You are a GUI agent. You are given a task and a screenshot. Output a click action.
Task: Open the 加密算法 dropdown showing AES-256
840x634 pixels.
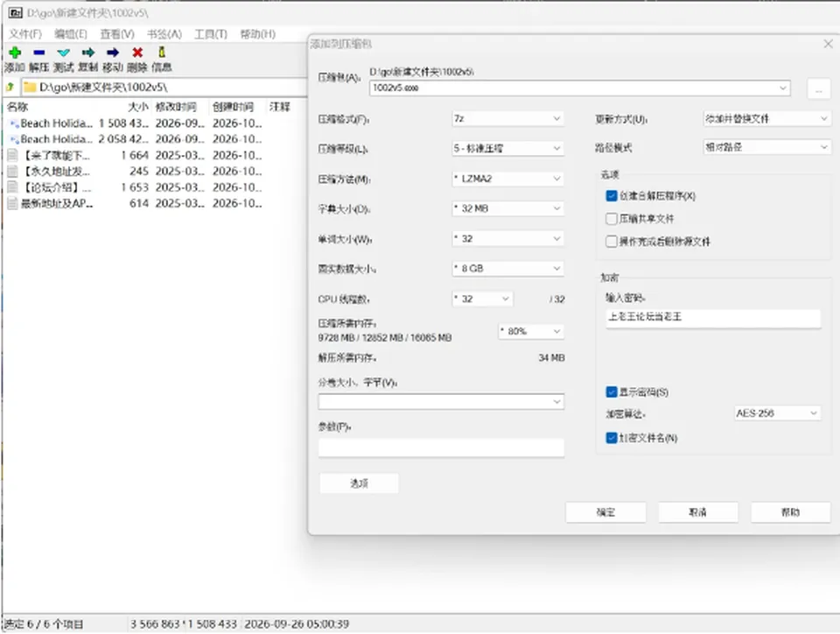coord(777,413)
